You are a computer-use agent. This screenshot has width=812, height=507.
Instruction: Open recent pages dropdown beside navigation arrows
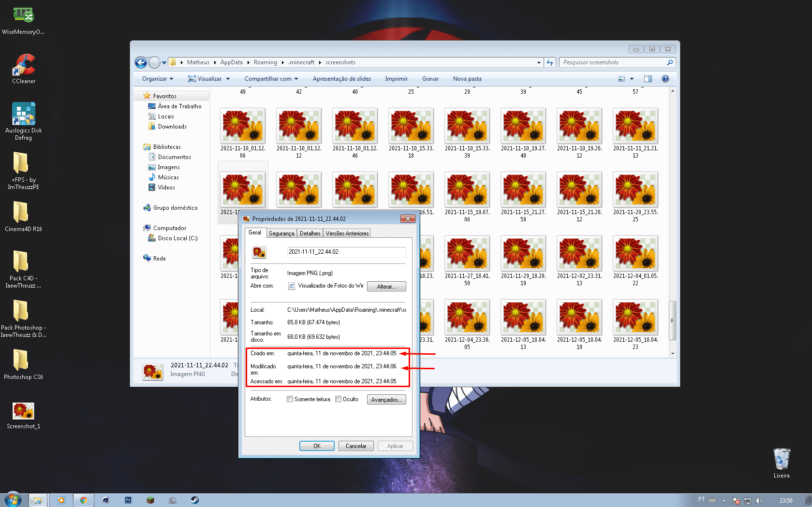[164, 62]
